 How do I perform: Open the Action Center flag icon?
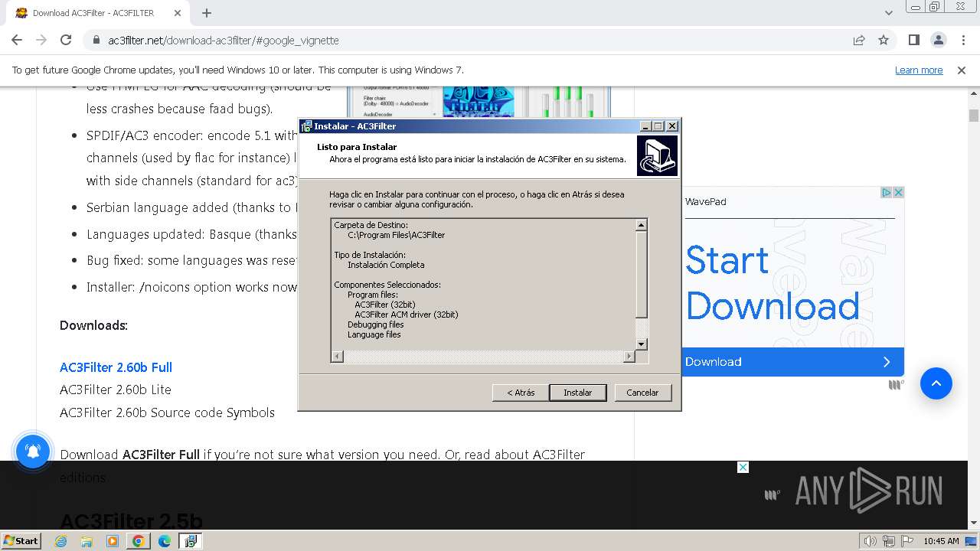pyautogui.click(x=906, y=541)
